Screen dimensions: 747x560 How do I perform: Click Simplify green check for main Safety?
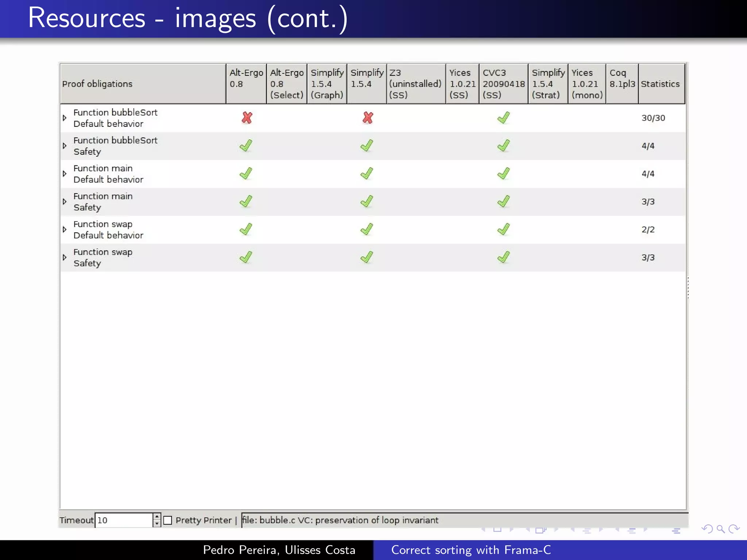[x=367, y=202]
